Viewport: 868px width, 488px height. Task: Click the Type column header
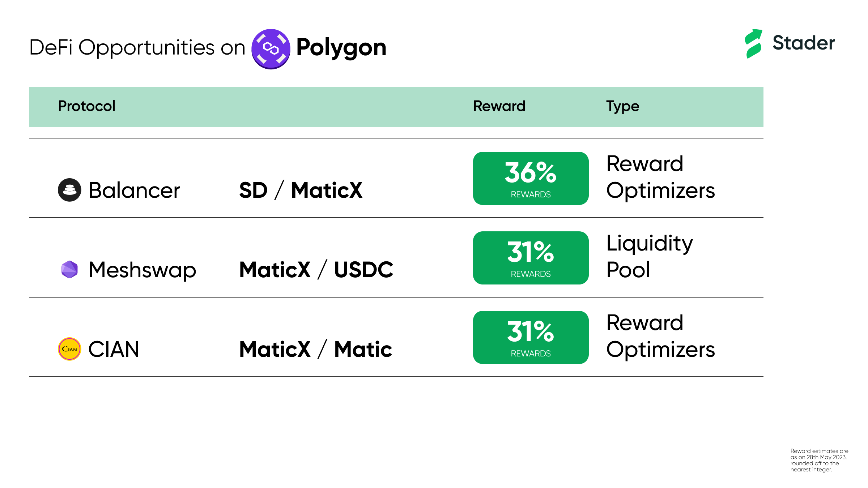click(623, 107)
